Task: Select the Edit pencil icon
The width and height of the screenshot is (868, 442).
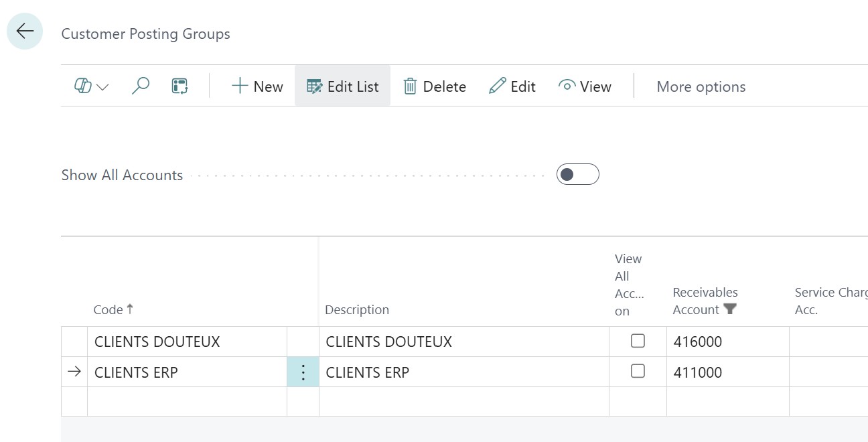Action: click(512, 86)
